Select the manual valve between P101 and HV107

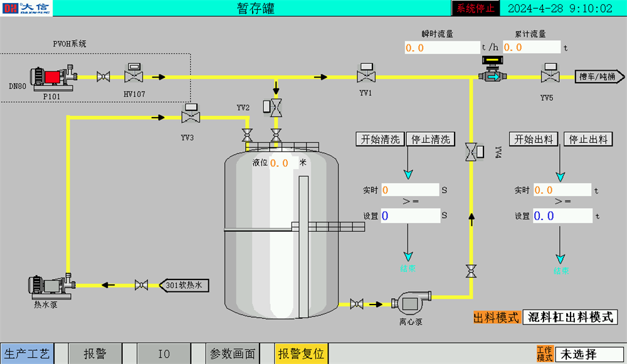coord(103,76)
